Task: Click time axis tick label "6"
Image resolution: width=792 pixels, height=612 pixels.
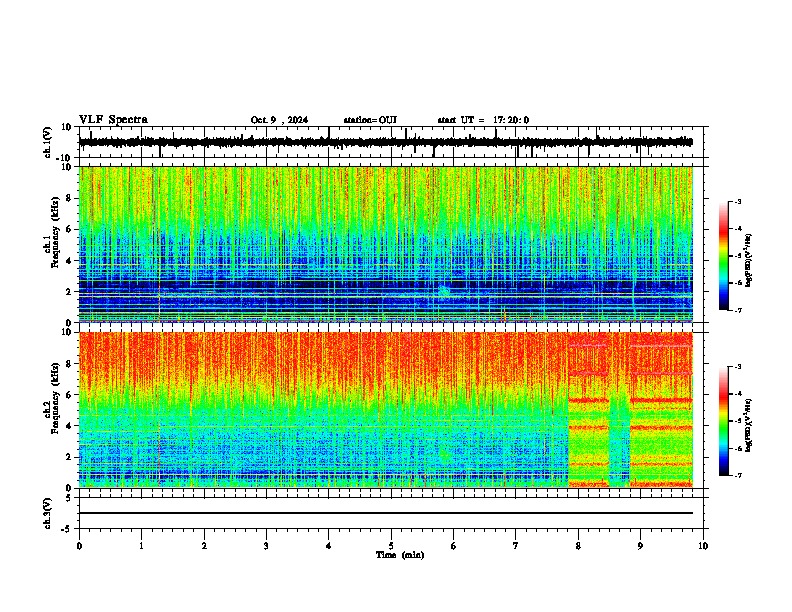Action: pos(454,546)
